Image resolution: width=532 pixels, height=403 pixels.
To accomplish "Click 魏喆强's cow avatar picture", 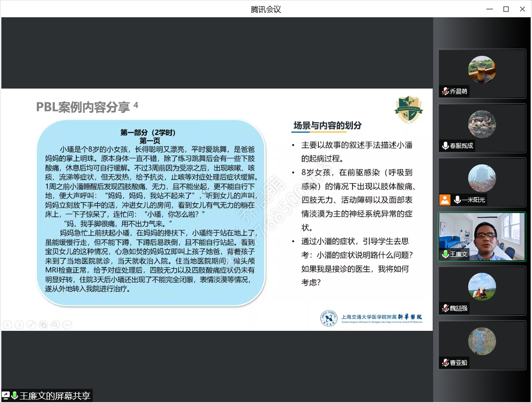I will pyautogui.click(x=482, y=287).
